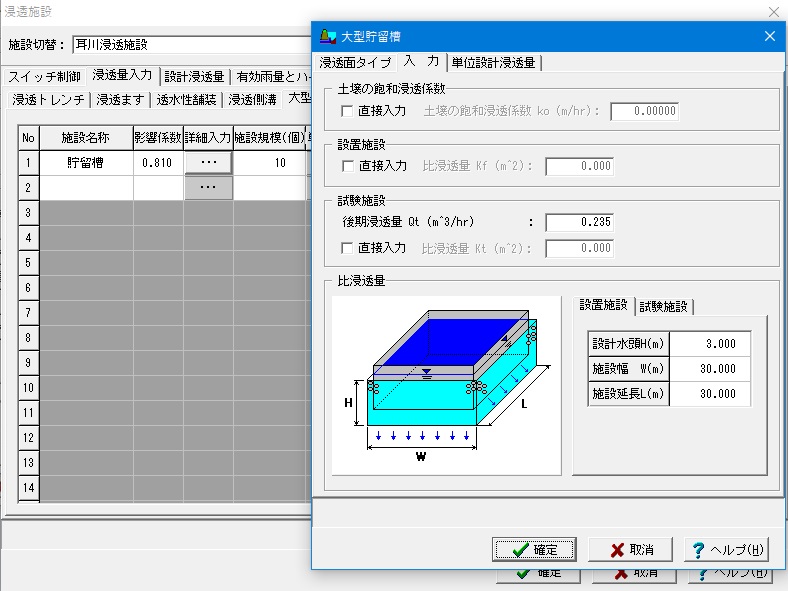Click row header number 2
The image size is (788, 591).
click(x=29, y=187)
